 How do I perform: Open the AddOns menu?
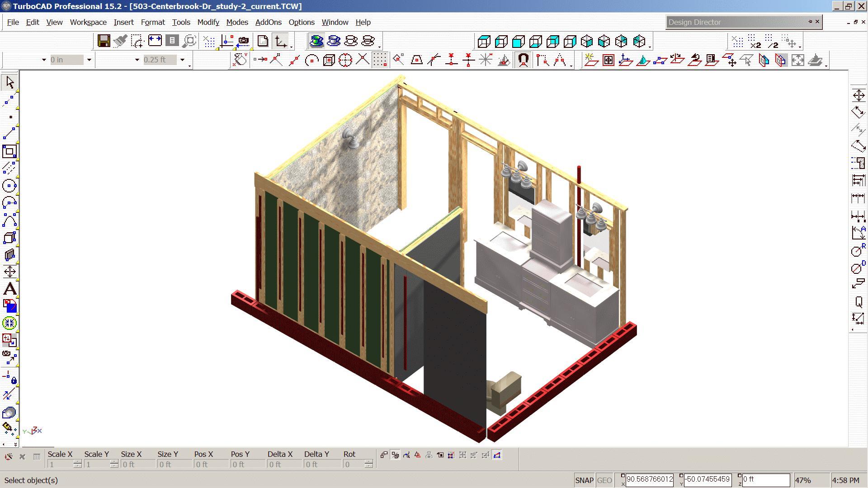[x=268, y=22]
